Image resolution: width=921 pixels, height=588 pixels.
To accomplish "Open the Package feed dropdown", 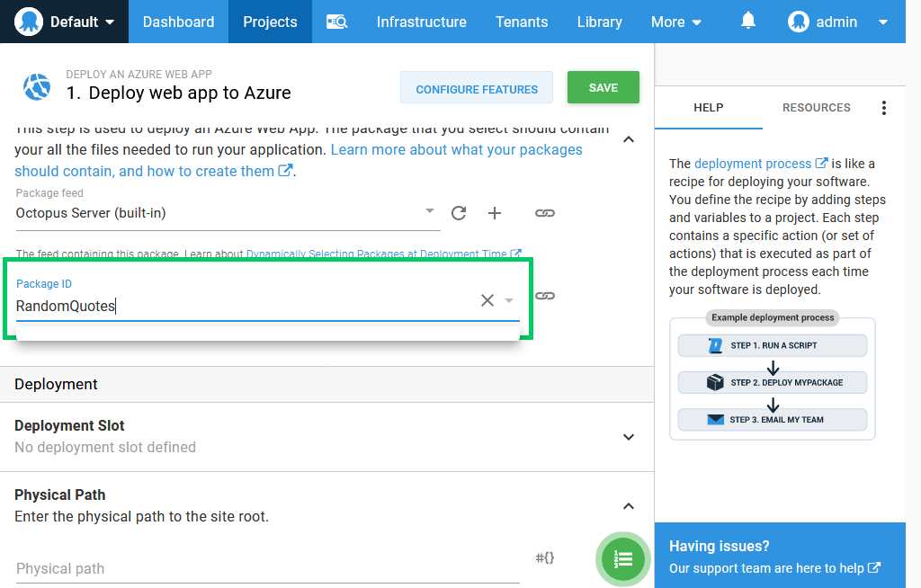I will click(228, 213).
